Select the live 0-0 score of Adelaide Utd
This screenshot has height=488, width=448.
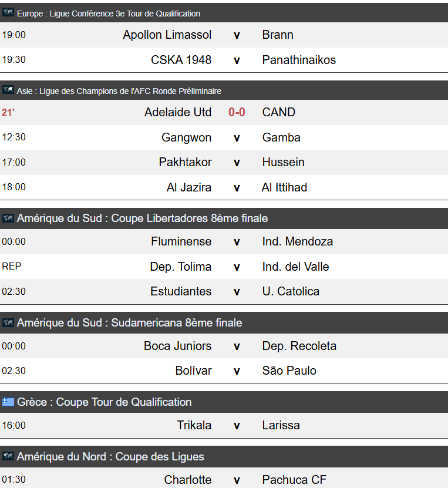tap(237, 112)
